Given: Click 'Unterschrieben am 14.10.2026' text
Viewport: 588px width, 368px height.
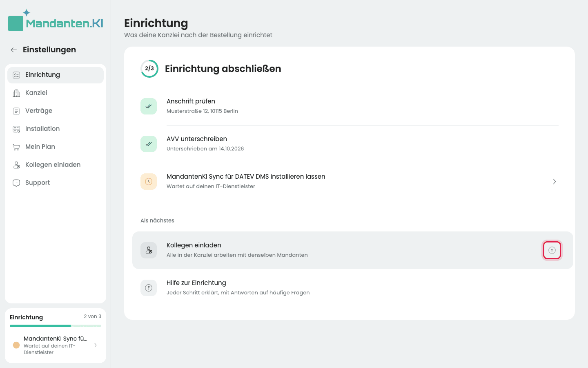Looking at the screenshot, I should [x=205, y=149].
